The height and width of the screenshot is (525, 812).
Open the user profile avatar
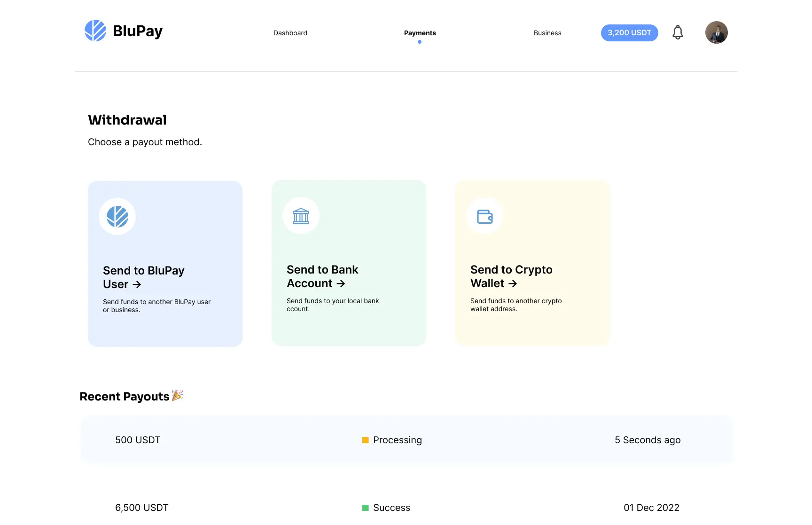[717, 32]
